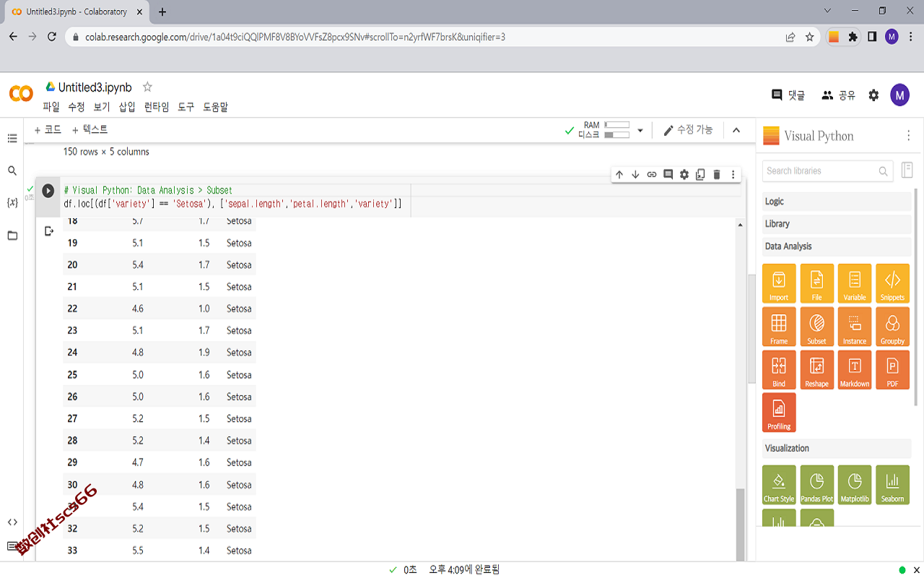Run the df.loc code cell
Screen dimensions: 924x578
pos(48,191)
